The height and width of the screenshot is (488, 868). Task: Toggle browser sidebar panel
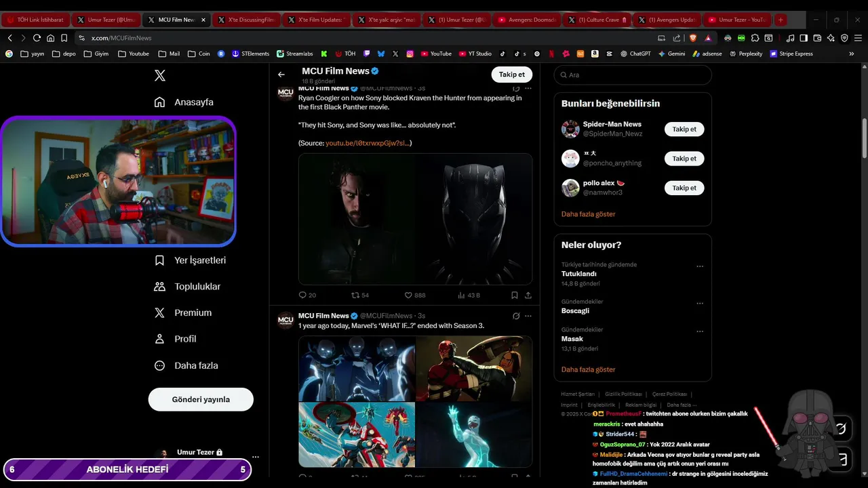[804, 38]
